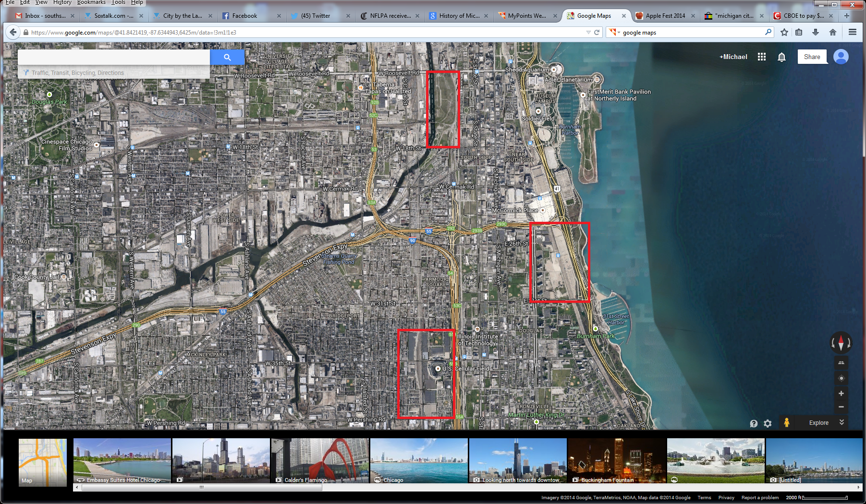The height and width of the screenshot is (504, 866).
Task: Pick up the Street View pegman
Action: (x=786, y=423)
